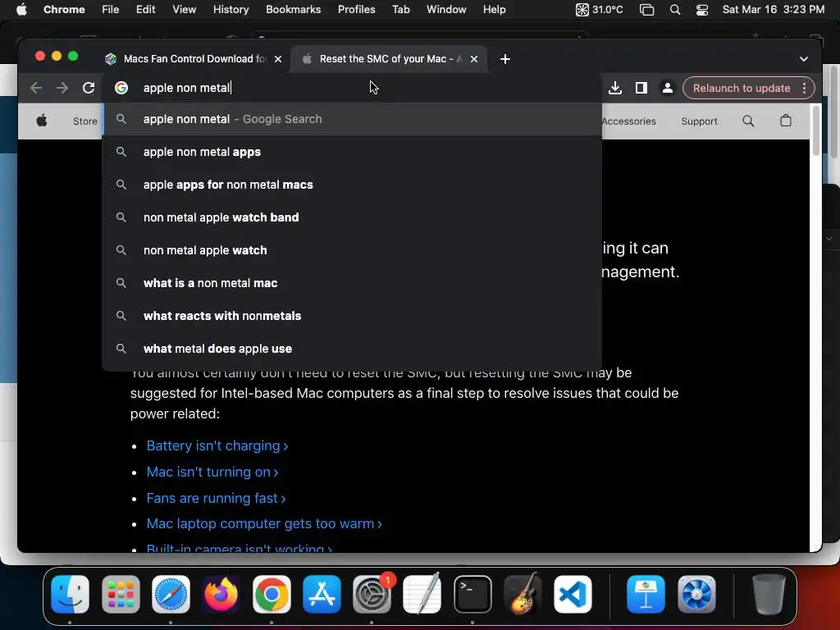Open the Profiles menu

356,9
